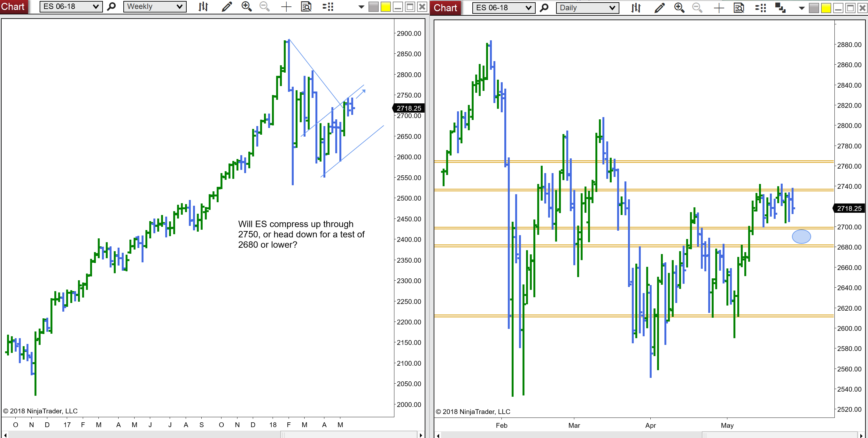Click right scroll arrow under Weekly chart
Screen dimensions: 868x438
pyautogui.click(x=421, y=435)
